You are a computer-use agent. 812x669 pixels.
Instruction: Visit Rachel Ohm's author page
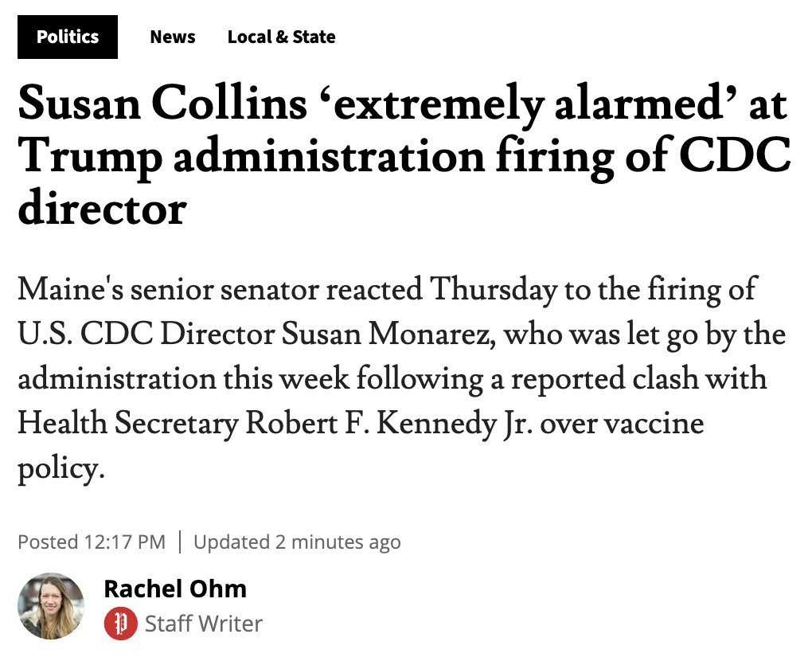[x=175, y=589]
